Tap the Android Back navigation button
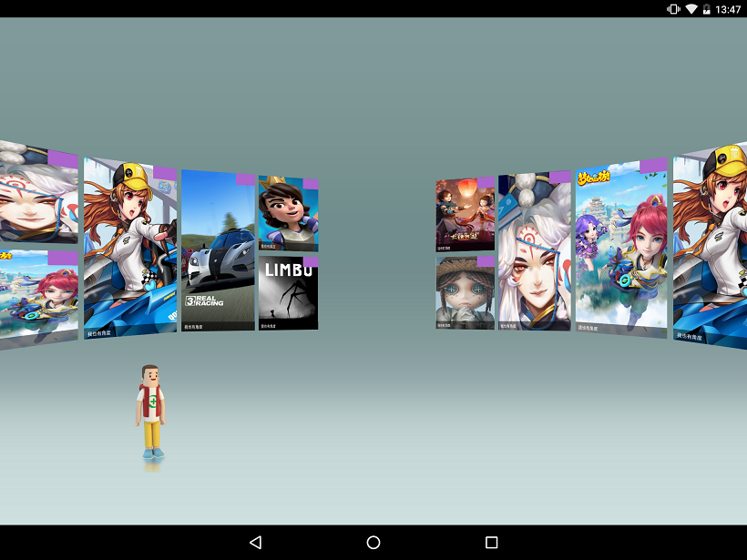 click(x=256, y=543)
